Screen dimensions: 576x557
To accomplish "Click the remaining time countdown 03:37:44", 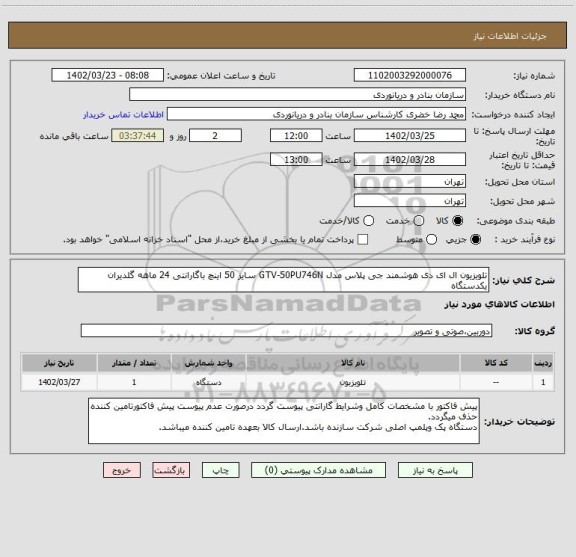I will click(138, 136).
